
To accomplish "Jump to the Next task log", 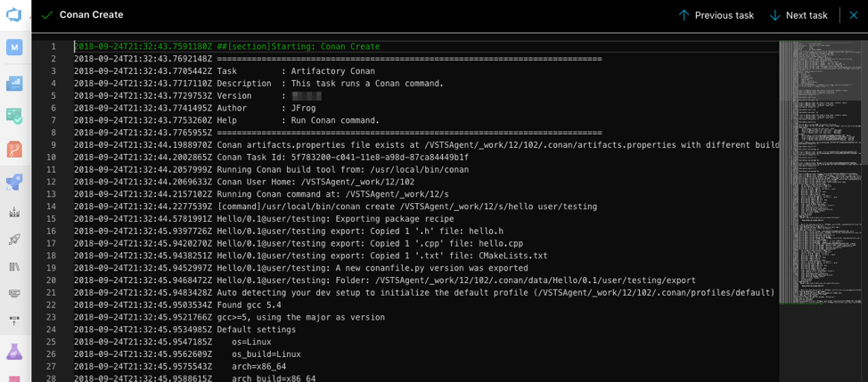I will click(798, 15).
